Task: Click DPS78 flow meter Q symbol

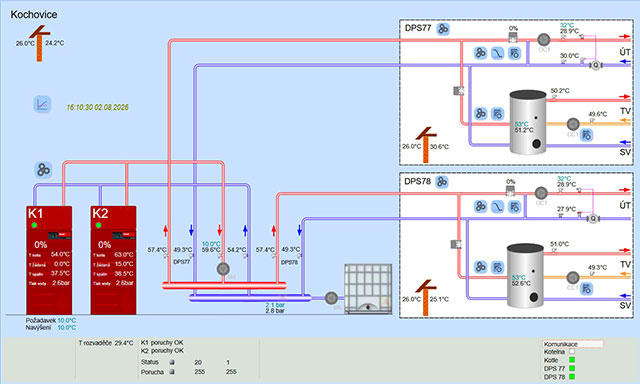Action: 593,219
